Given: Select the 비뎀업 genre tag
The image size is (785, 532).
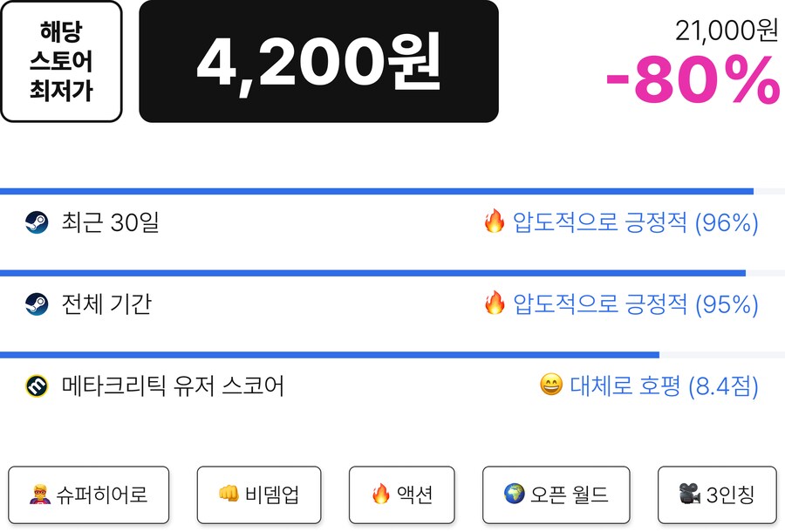Looking at the screenshot, I should [259, 494].
